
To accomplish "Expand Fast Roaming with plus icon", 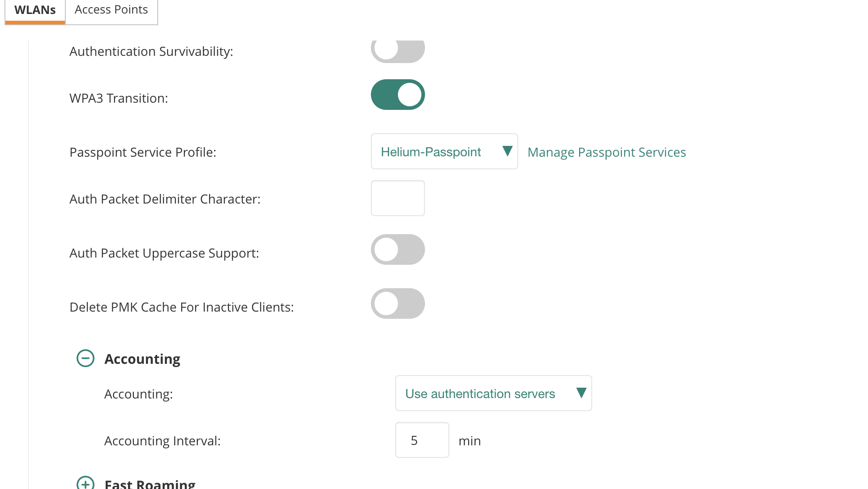I will (x=85, y=484).
